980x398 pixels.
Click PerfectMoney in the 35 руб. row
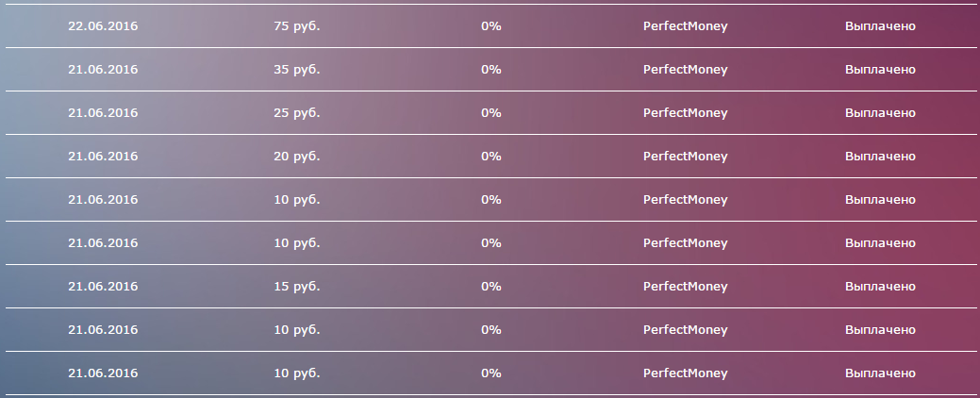pos(685,70)
